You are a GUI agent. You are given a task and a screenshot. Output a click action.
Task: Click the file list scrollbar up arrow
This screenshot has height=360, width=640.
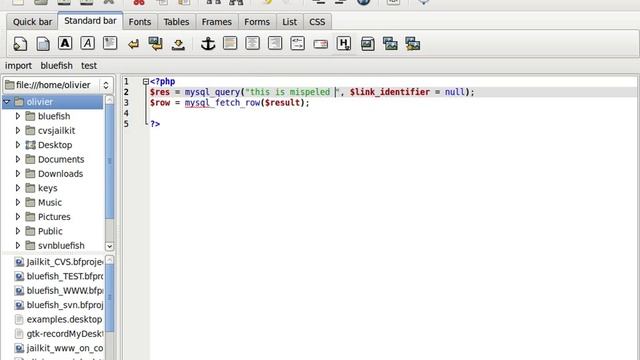pyautogui.click(x=109, y=260)
